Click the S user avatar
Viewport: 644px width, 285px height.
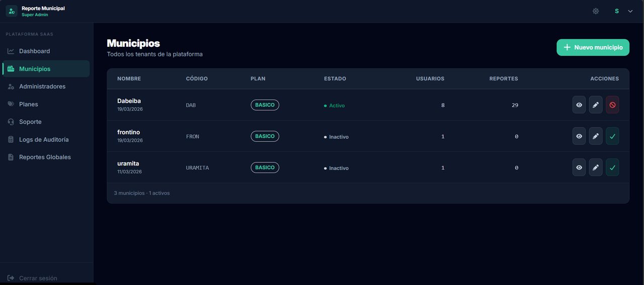(x=617, y=11)
